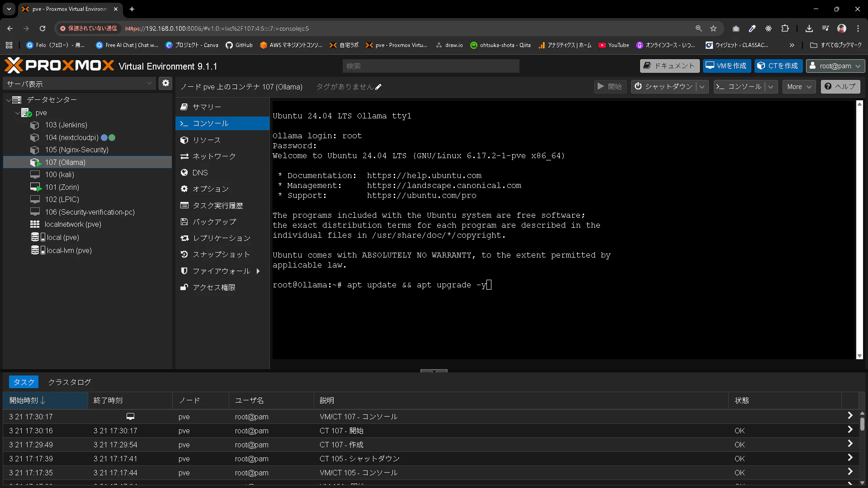Bookmark this page with the star icon

click(713, 28)
